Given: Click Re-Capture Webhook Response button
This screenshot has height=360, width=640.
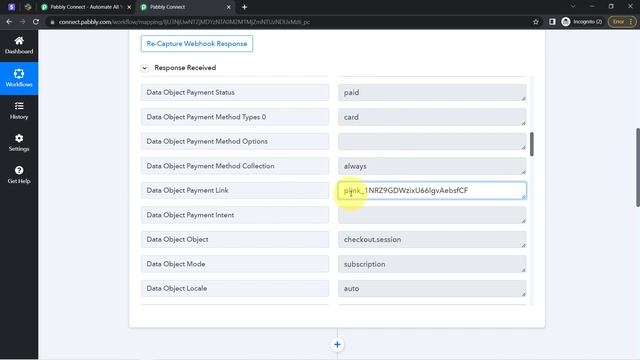Looking at the screenshot, I should click(197, 44).
